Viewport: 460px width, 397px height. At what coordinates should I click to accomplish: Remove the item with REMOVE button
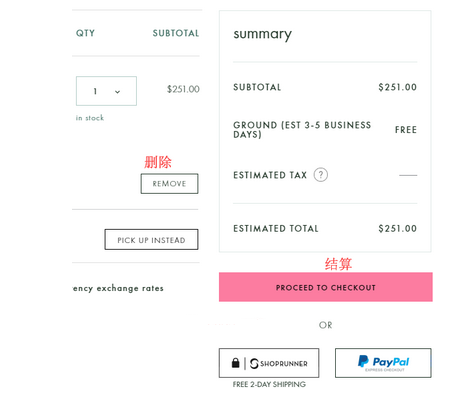click(x=169, y=184)
